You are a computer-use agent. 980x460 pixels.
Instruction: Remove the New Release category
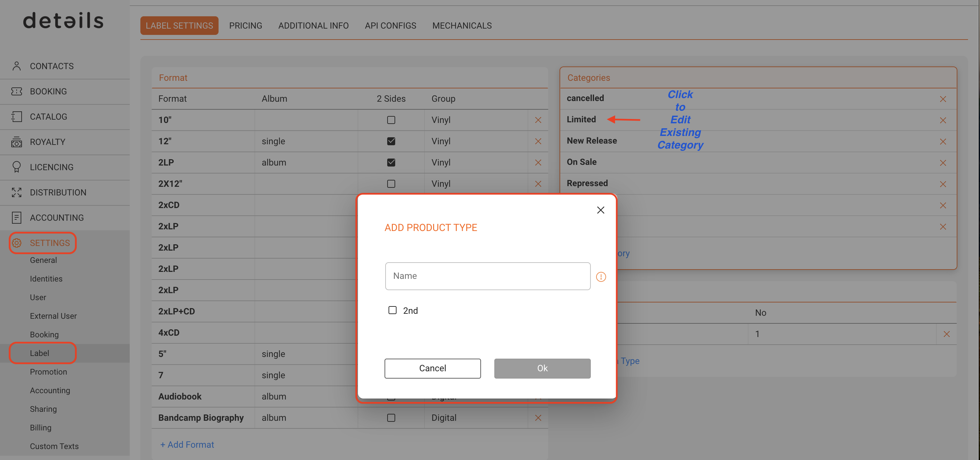(943, 142)
